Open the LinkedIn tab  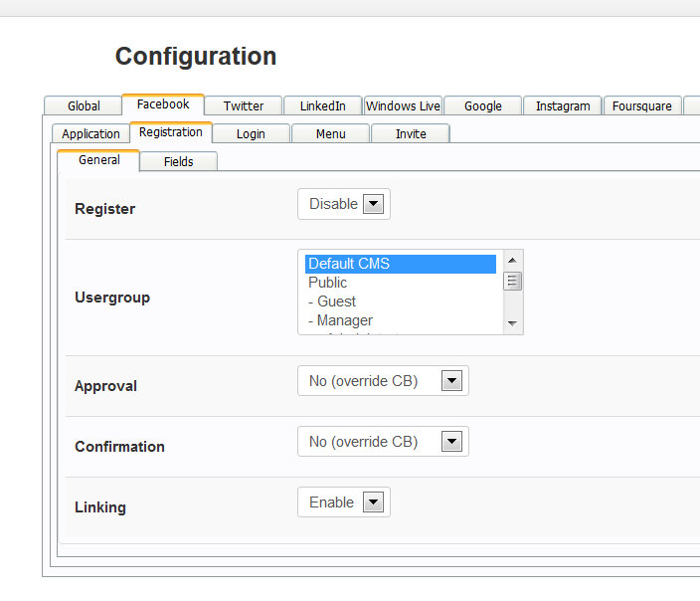tap(322, 105)
